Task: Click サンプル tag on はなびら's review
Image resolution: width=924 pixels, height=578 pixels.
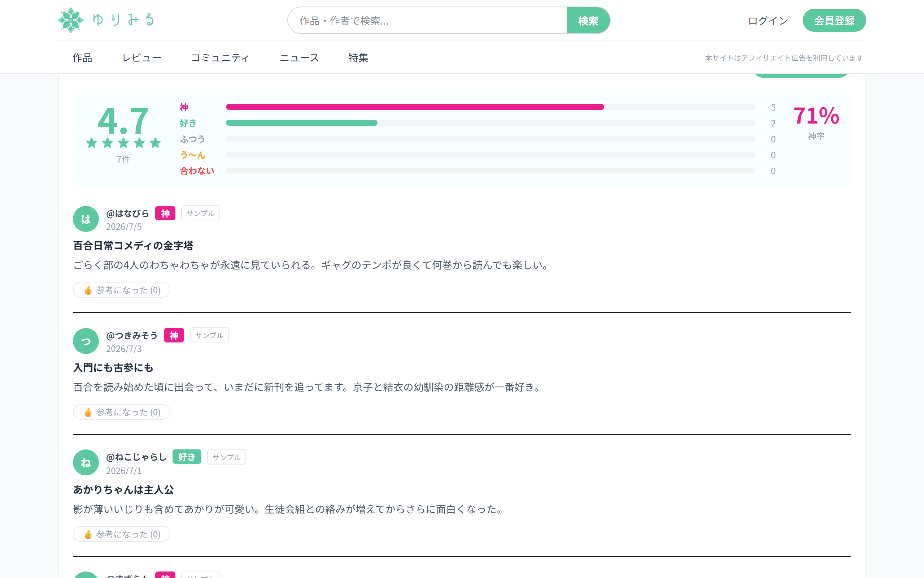Action: pyautogui.click(x=200, y=213)
